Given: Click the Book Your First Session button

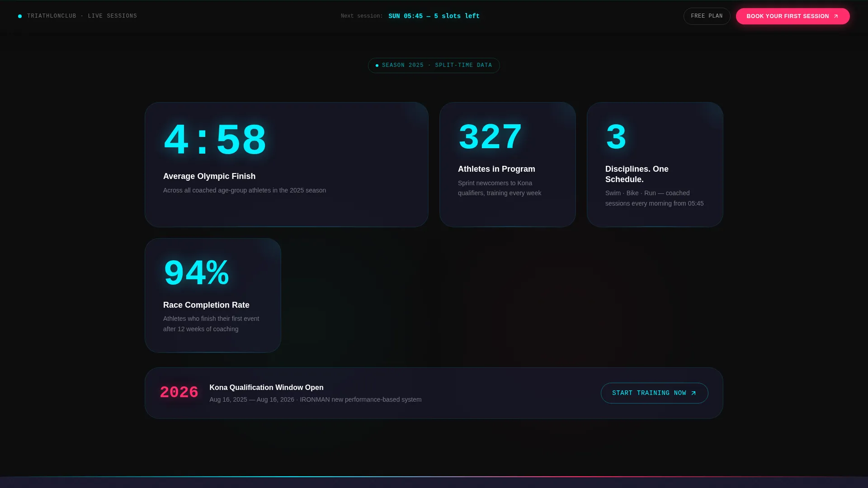Looking at the screenshot, I should (x=793, y=16).
